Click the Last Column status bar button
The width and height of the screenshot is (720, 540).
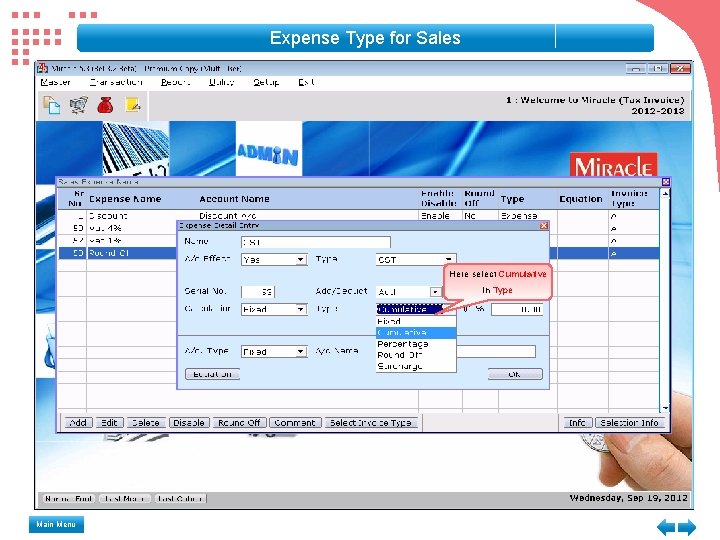180,499
